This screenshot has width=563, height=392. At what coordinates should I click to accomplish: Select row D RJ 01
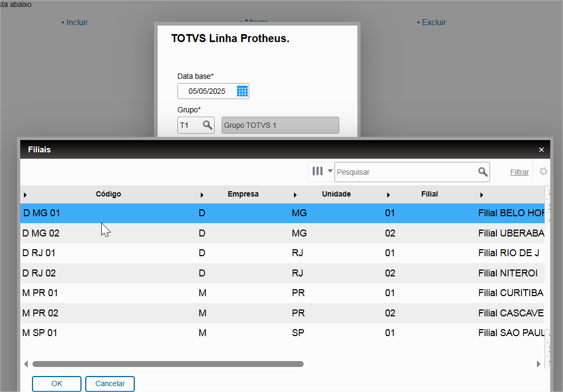[x=282, y=253]
